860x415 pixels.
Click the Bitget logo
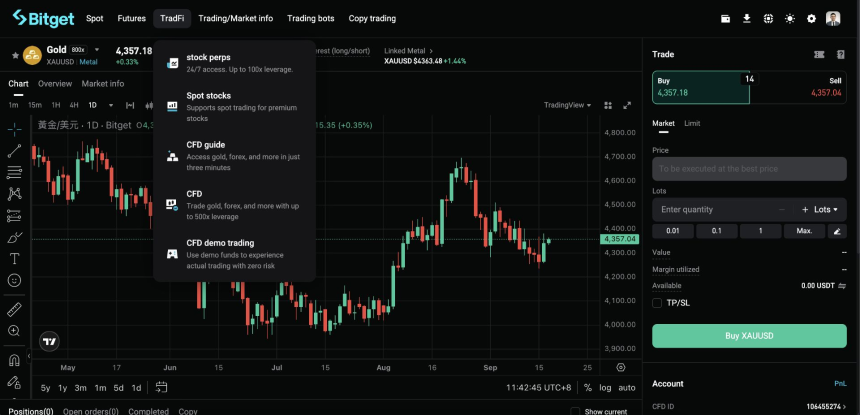coord(43,18)
